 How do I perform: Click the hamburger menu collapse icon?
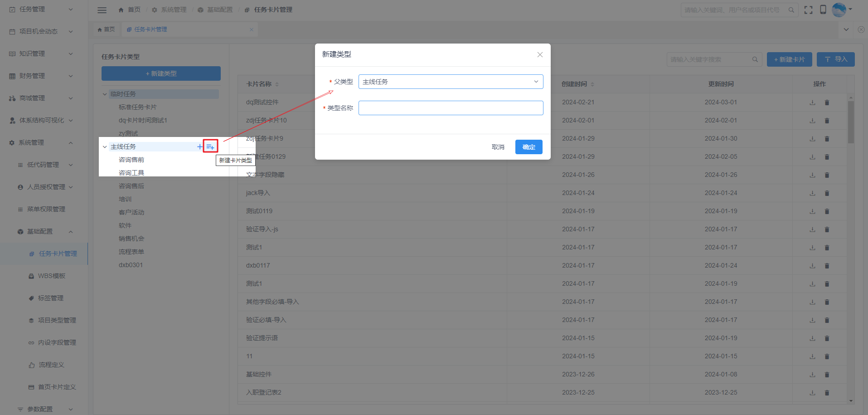[102, 10]
